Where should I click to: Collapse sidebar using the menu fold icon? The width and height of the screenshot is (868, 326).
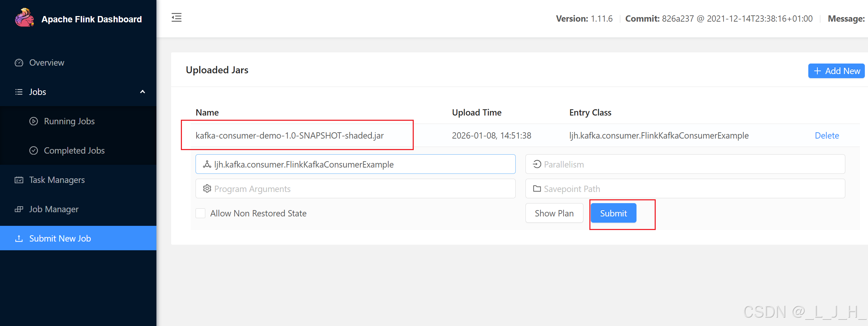click(177, 17)
